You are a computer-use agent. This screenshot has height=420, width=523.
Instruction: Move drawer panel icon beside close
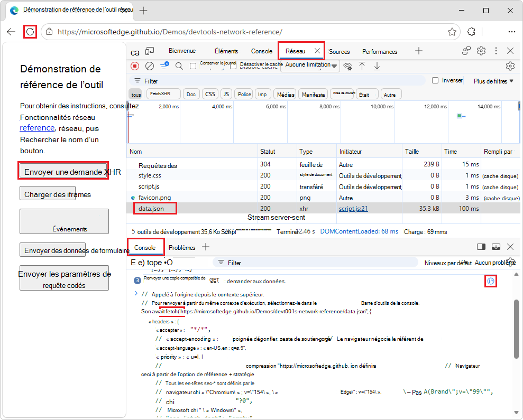click(x=496, y=247)
